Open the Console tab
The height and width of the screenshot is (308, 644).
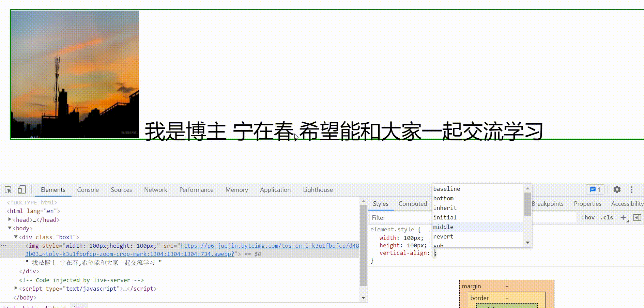click(x=88, y=190)
